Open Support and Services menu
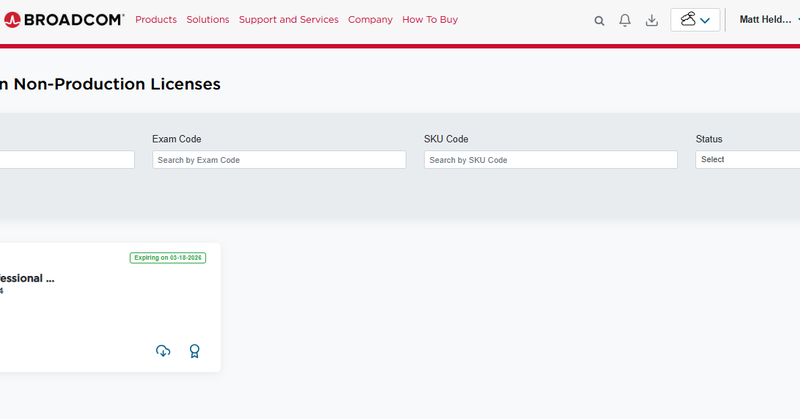 pyautogui.click(x=288, y=19)
